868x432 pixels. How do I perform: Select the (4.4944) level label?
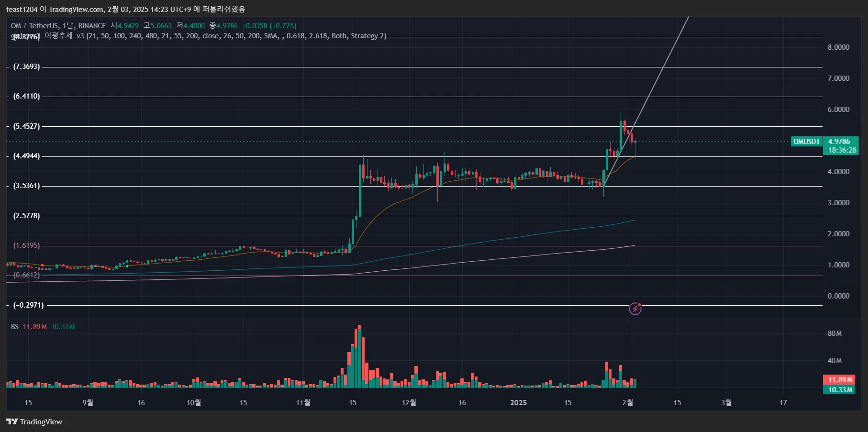(26, 156)
